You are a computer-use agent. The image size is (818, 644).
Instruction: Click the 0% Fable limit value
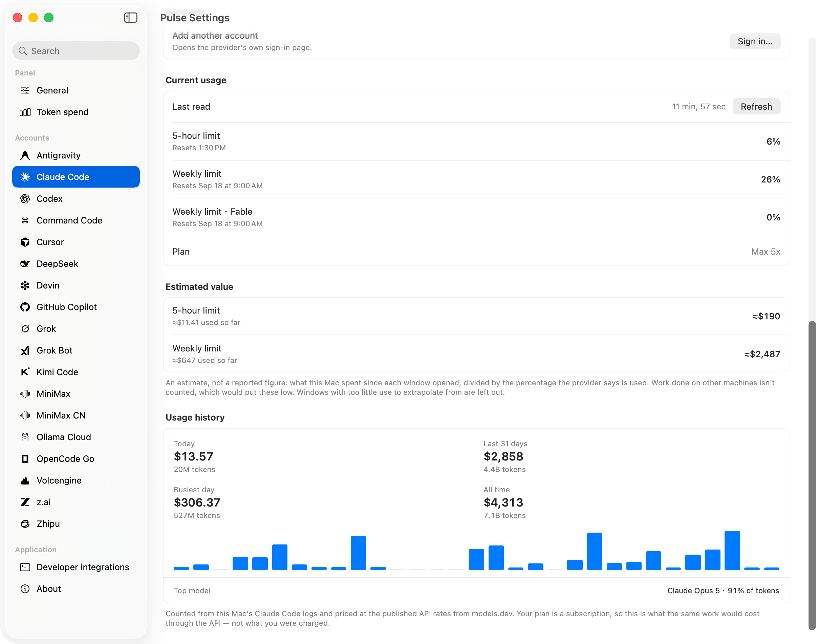coord(773,217)
